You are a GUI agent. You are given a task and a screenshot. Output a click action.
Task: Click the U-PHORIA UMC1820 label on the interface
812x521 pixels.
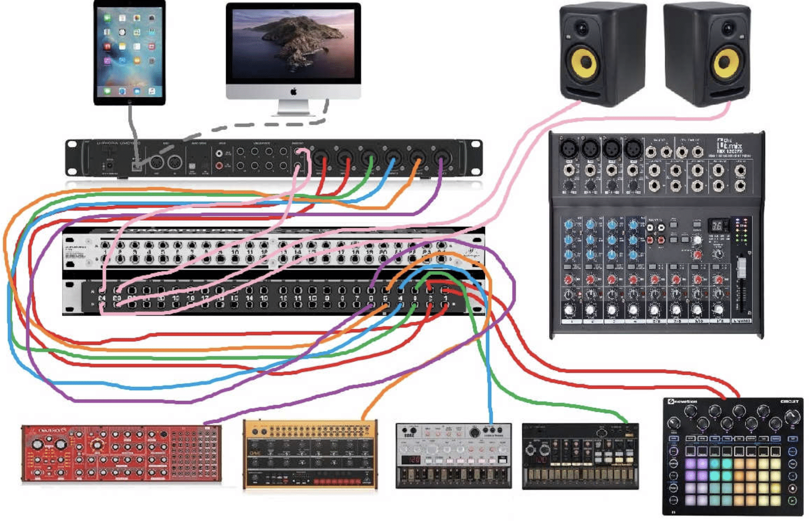[x=118, y=143]
